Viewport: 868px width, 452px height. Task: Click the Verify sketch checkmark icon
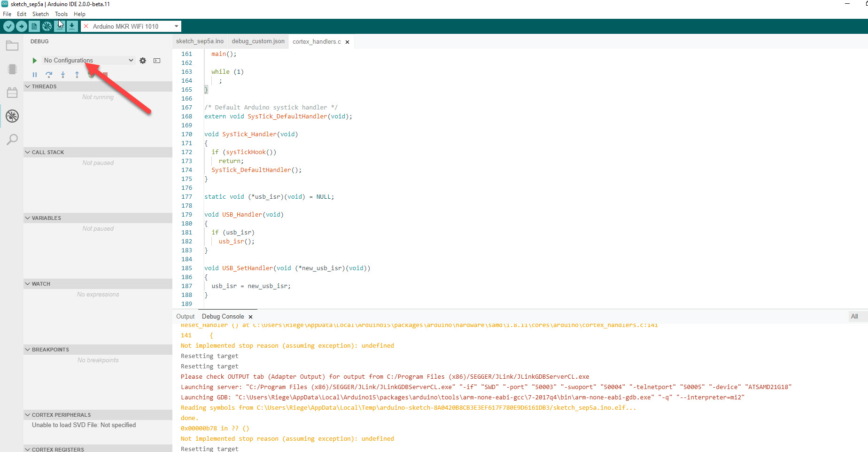pyautogui.click(x=8, y=26)
